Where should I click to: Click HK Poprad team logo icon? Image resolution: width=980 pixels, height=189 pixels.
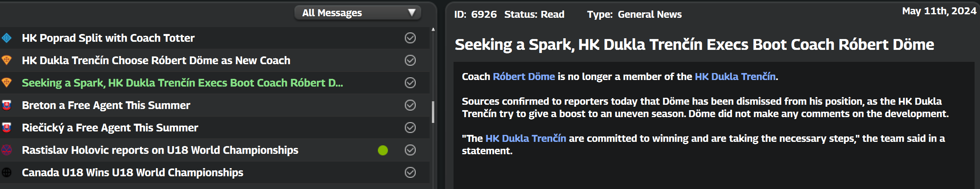[x=7, y=38]
